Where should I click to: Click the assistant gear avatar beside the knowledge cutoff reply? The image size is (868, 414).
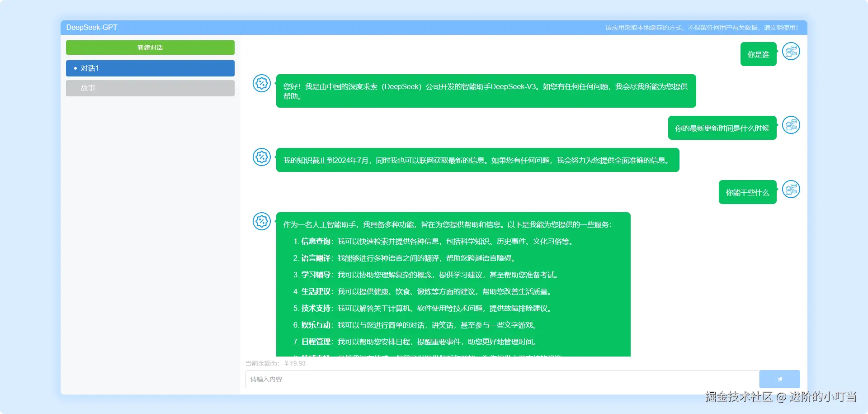261,157
